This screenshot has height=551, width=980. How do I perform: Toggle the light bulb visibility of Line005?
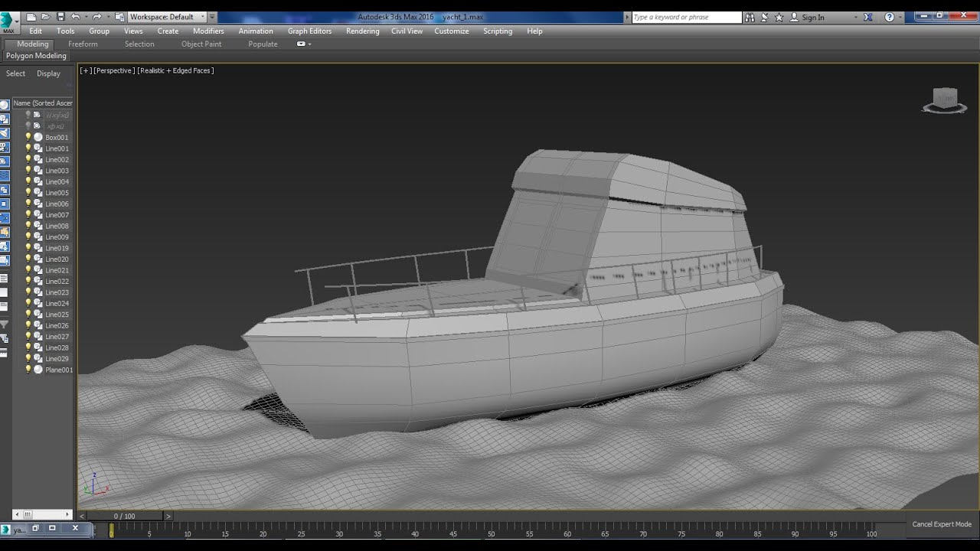[28, 193]
